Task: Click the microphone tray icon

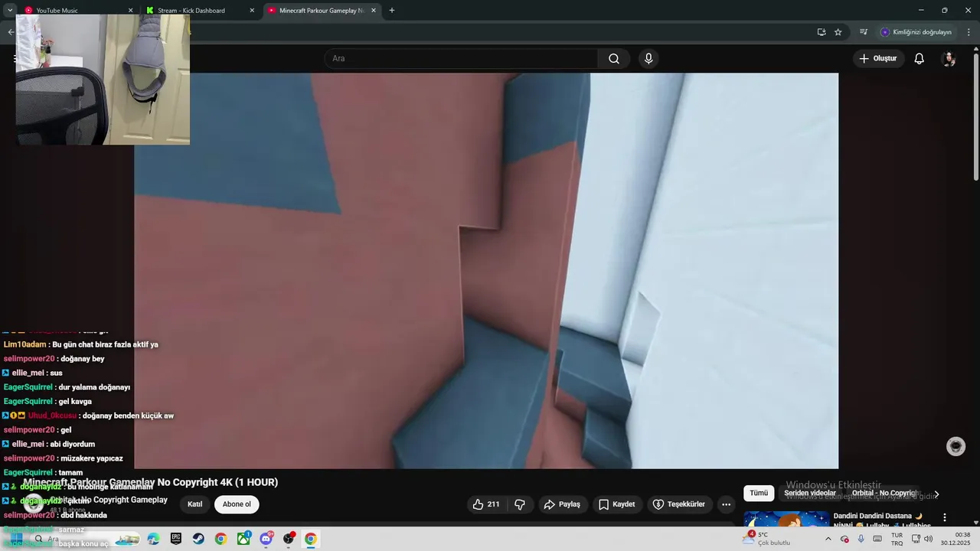Action: [861, 539]
